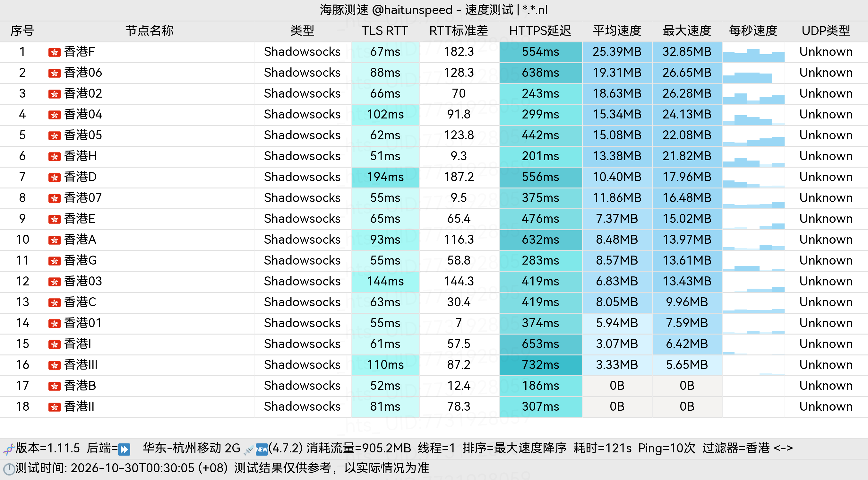868x480 pixels.
Task: Click the 194ms TLS RTT cell
Action: tap(385, 177)
